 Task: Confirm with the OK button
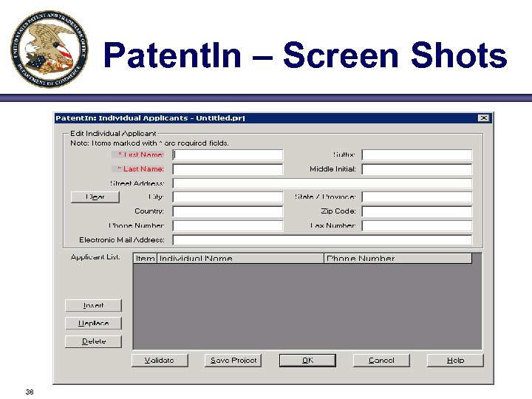tap(307, 361)
